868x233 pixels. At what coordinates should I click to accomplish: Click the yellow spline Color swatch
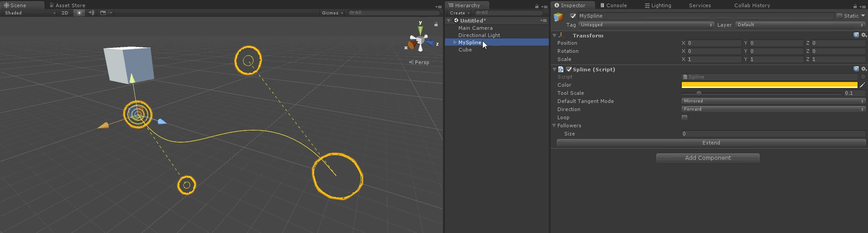tap(769, 85)
